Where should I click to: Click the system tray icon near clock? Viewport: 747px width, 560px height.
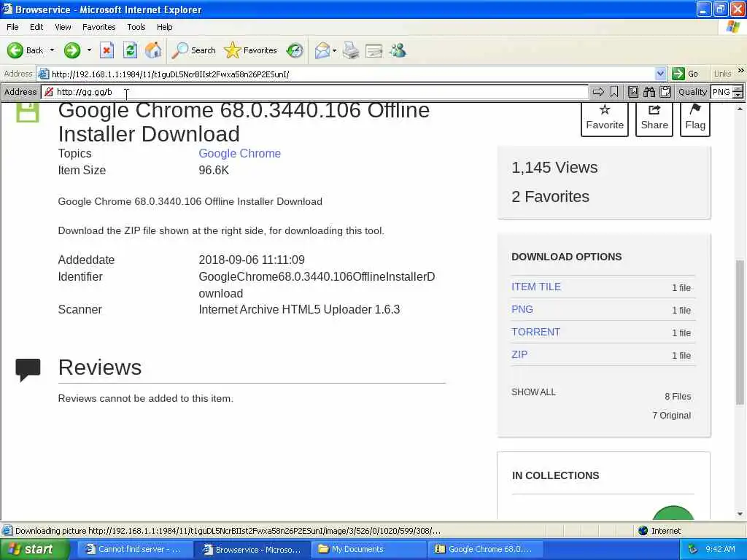(x=693, y=549)
